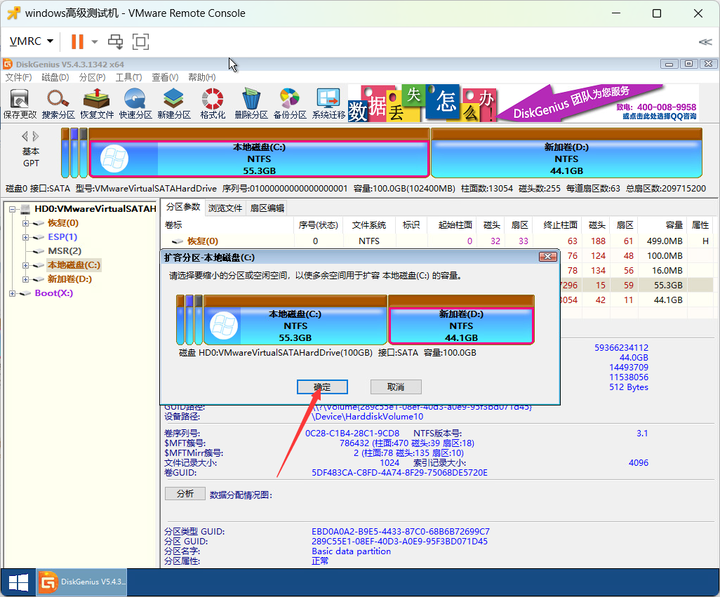This screenshot has width=720, height=597.
Task: Minimize the DiskGenius inner window
Action: [669, 64]
